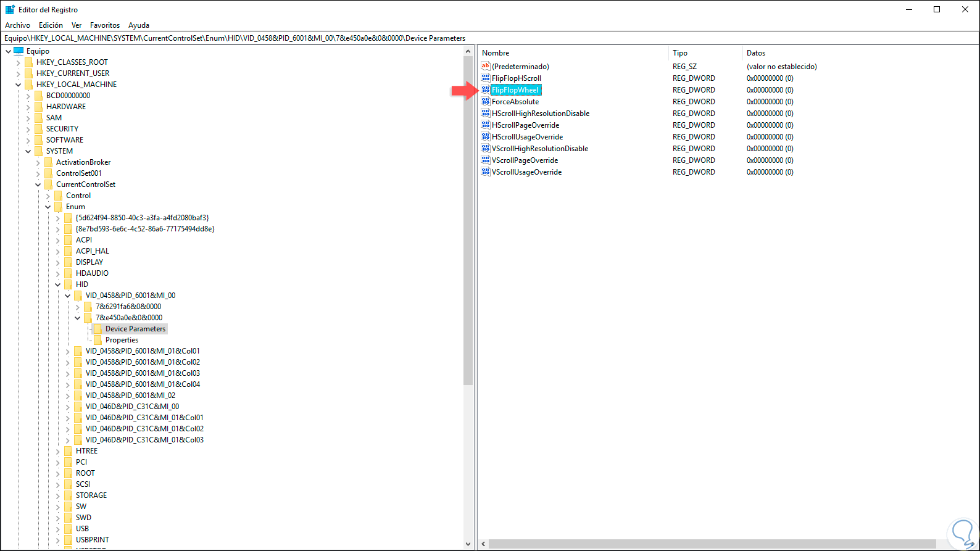
Task: Click the ForceAbsolute DWORD value icon
Action: point(486,102)
